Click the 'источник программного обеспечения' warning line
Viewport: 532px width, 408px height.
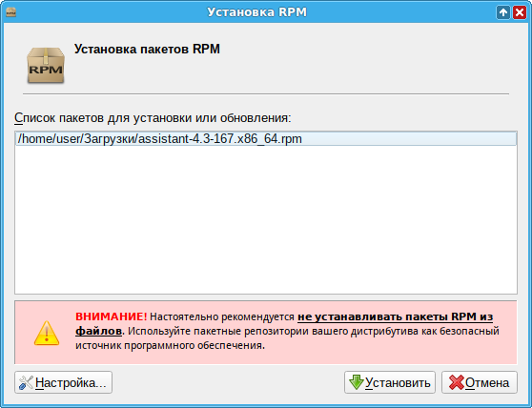170,346
